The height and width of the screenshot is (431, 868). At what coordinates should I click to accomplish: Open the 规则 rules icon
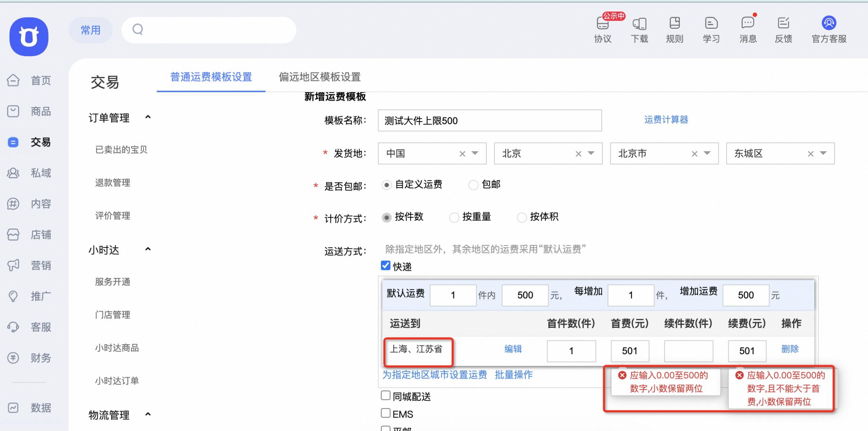click(675, 23)
